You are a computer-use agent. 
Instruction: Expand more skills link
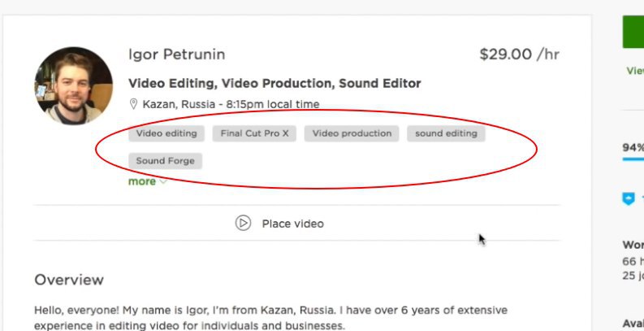click(x=148, y=181)
